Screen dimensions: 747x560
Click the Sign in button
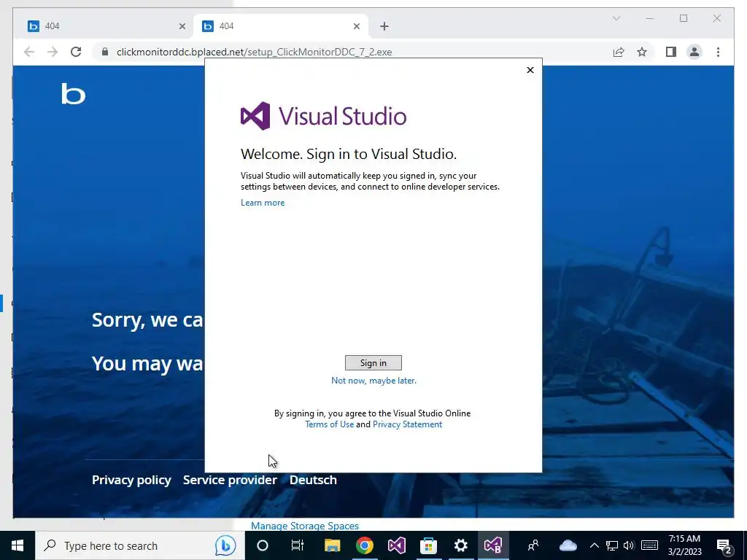373,363
